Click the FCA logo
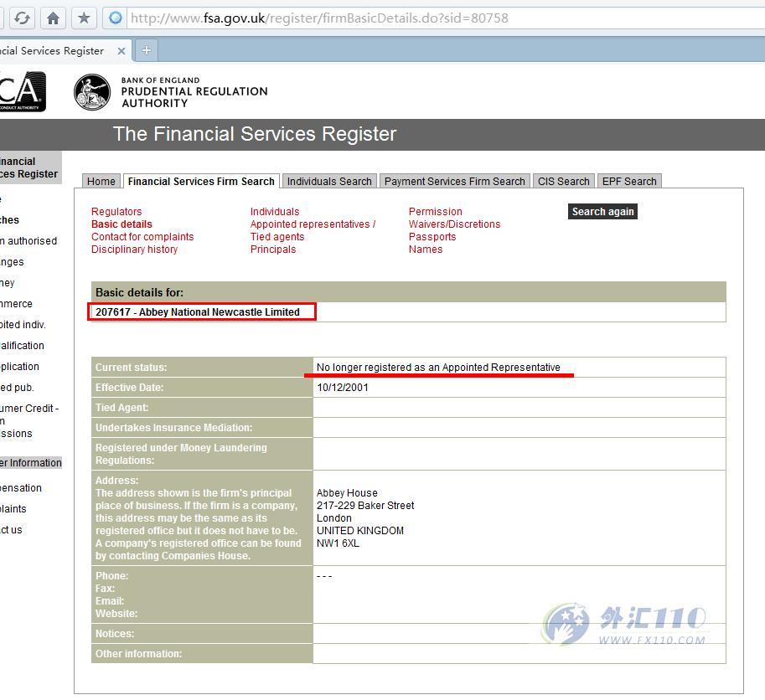The image size is (765, 700). (x=23, y=91)
